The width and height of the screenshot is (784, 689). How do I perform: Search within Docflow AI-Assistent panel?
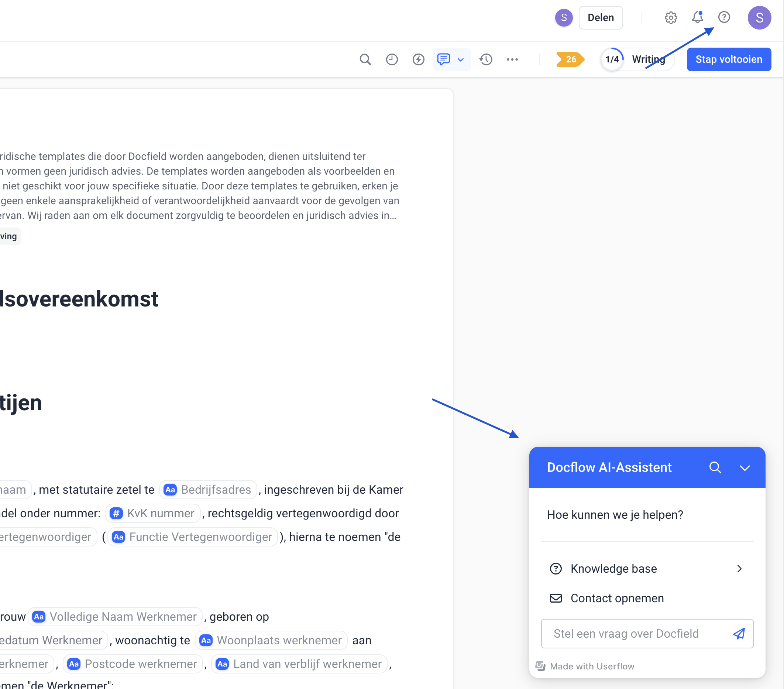click(x=715, y=467)
